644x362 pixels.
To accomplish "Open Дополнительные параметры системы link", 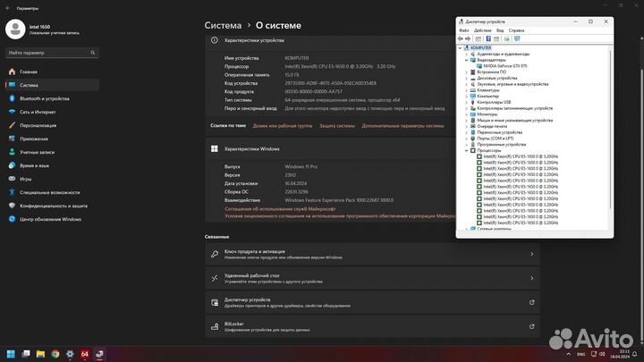I will (402, 126).
